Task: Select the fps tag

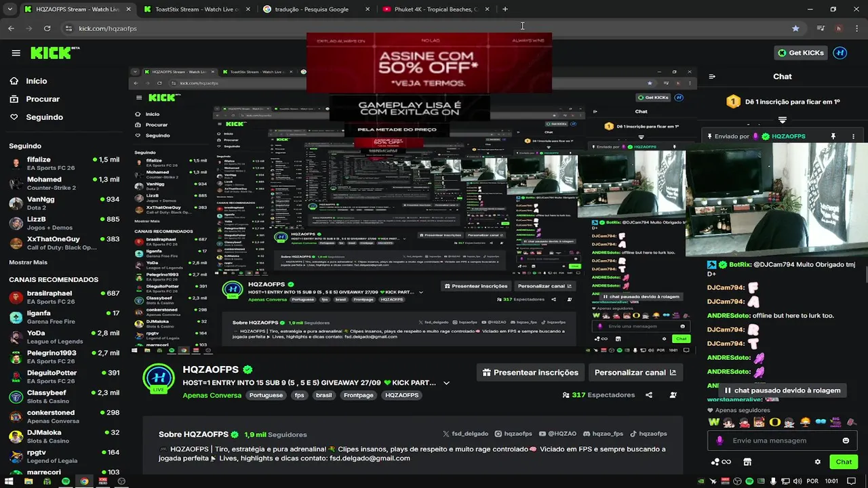Action: click(x=299, y=395)
